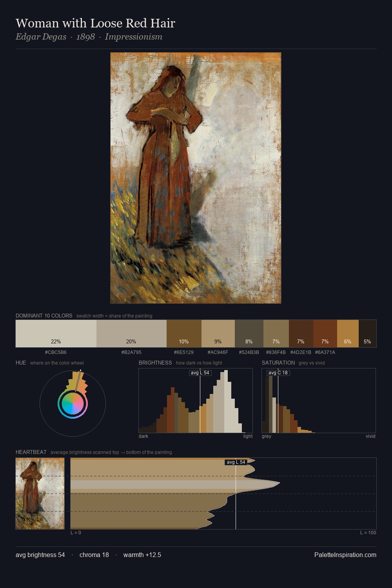
Task: Click the #AC946F hex code label
Action: click(x=218, y=352)
